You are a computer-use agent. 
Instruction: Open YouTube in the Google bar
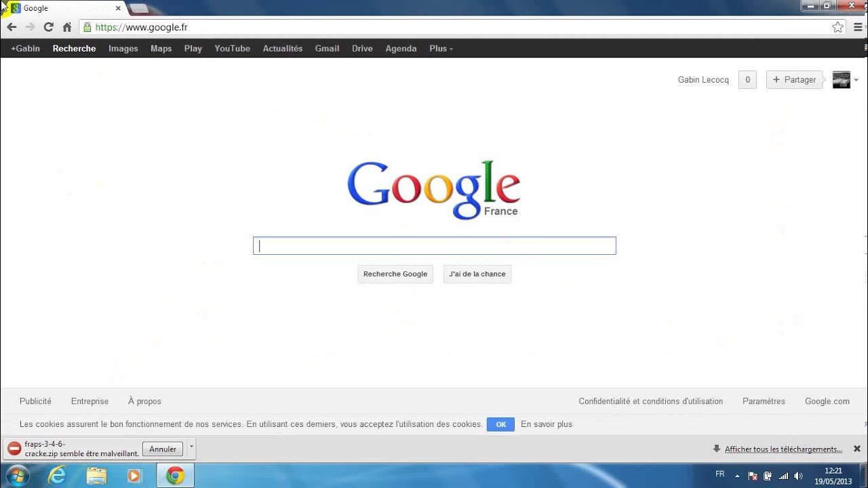[x=233, y=48]
